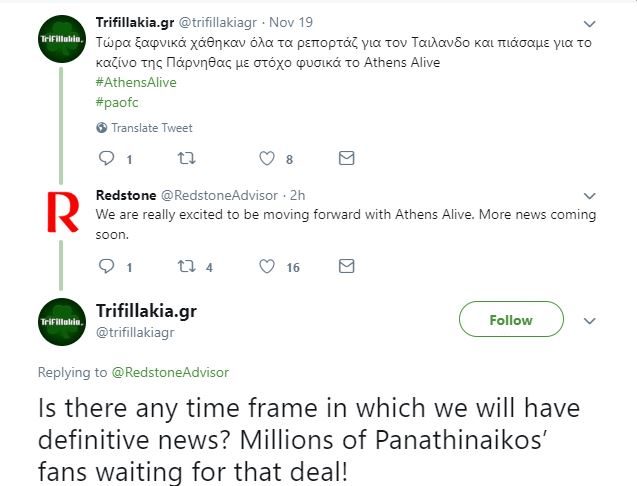
Task: Open Redstone's red R profile picture
Action: pyautogui.click(x=62, y=210)
